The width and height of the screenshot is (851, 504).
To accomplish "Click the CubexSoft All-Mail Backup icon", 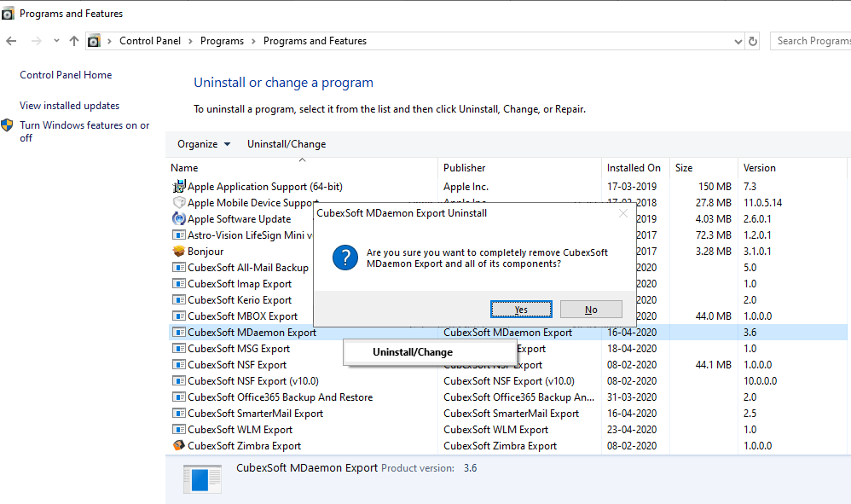I will pyautogui.click(x=178, y=268).
